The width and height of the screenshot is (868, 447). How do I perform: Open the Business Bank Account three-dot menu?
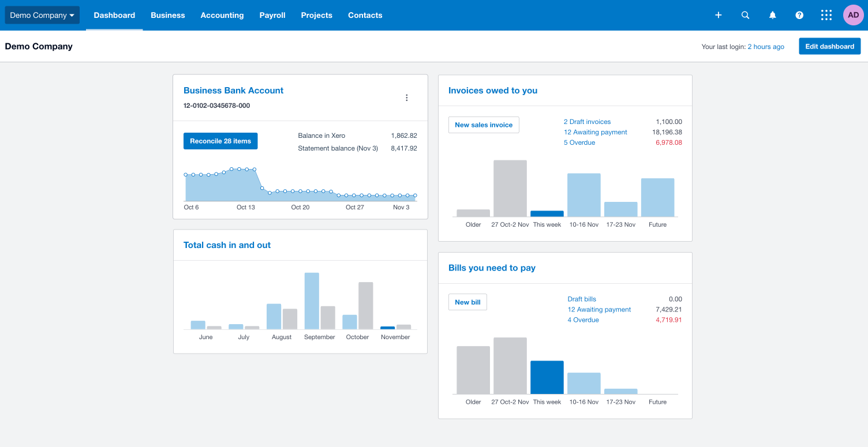tap(407, 97)
